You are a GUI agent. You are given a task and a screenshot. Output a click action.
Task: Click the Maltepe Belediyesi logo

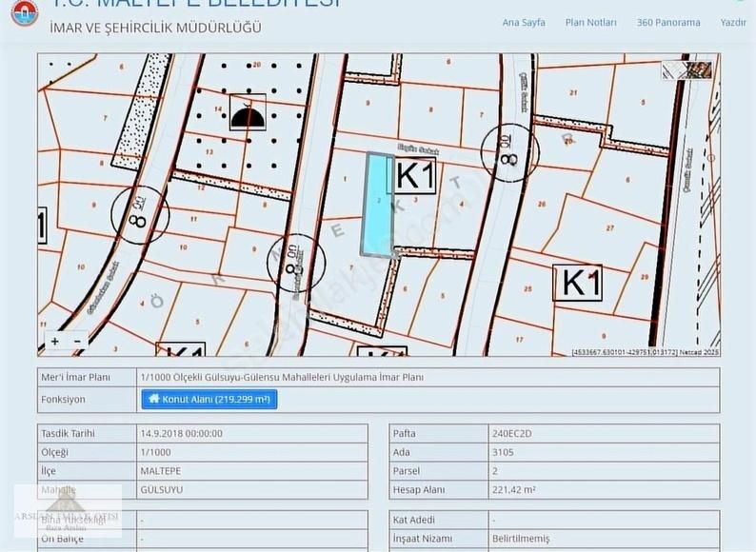coord(25,13)
